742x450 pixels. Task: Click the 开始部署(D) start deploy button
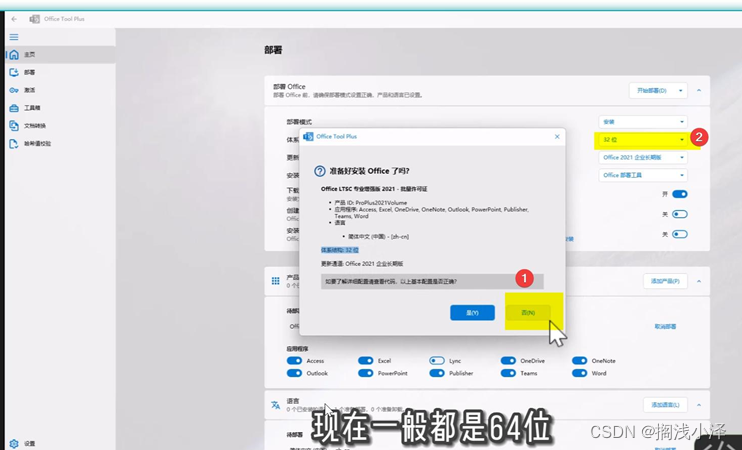(x=652, y=90)
